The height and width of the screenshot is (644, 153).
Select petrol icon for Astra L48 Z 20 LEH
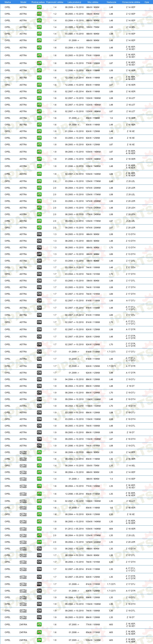pos(39,208)
